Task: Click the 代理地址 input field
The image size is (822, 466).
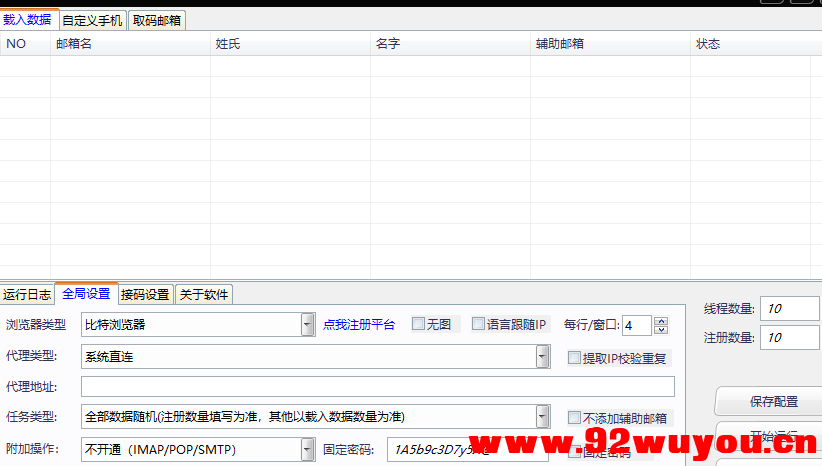Action: pyautogui.click(x=377, y=387)
